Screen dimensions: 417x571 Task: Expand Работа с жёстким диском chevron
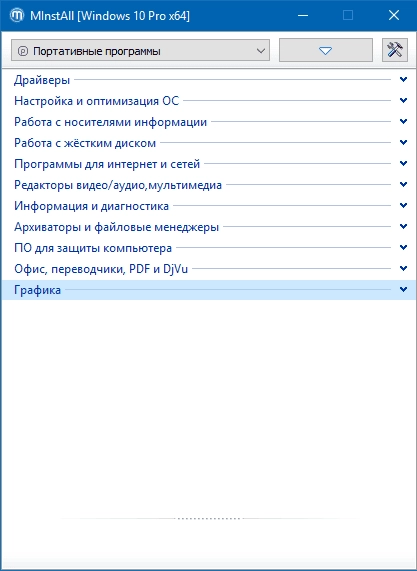point(403,142)
